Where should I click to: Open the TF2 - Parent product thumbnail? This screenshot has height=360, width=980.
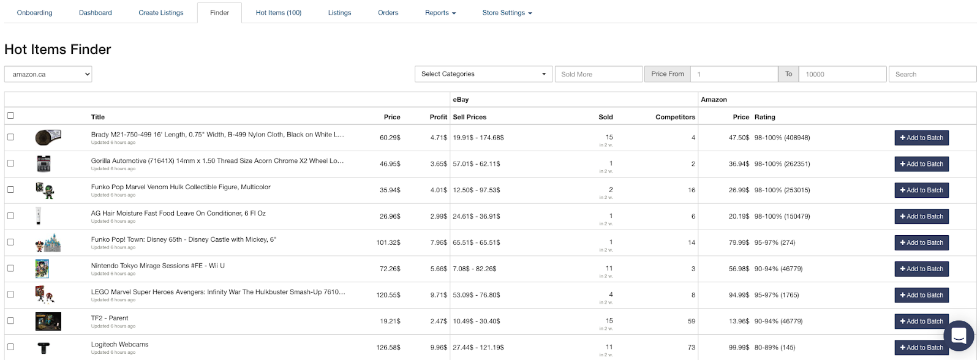point(48,321)
